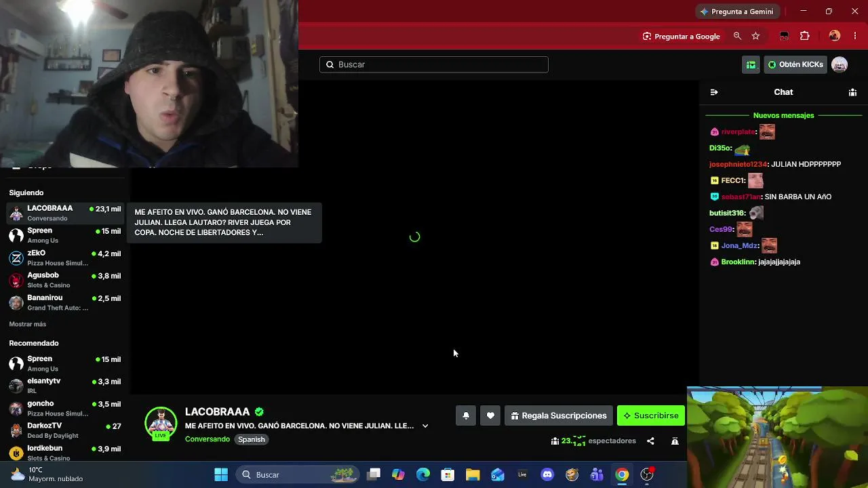Focus the Kick Buscar search field
This screenshot has height=488, width=868.
(x=434, y=64)
